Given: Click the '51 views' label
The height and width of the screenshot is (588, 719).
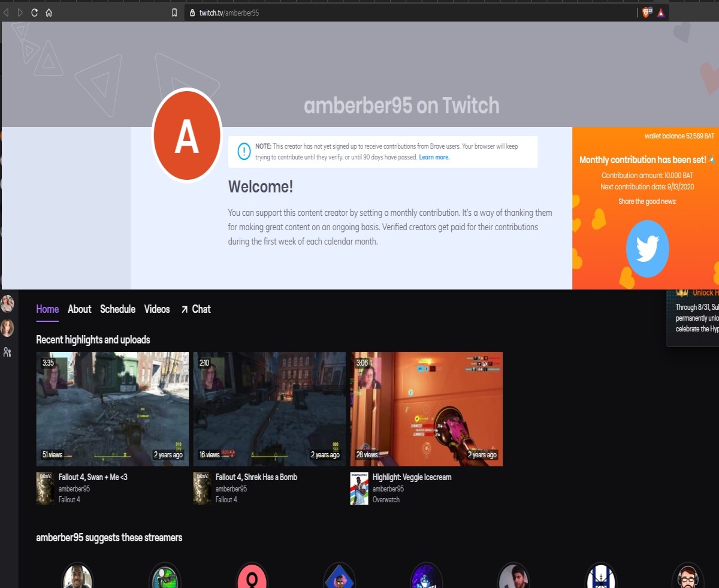Looking at the screenshot, I should click(52, 455).
